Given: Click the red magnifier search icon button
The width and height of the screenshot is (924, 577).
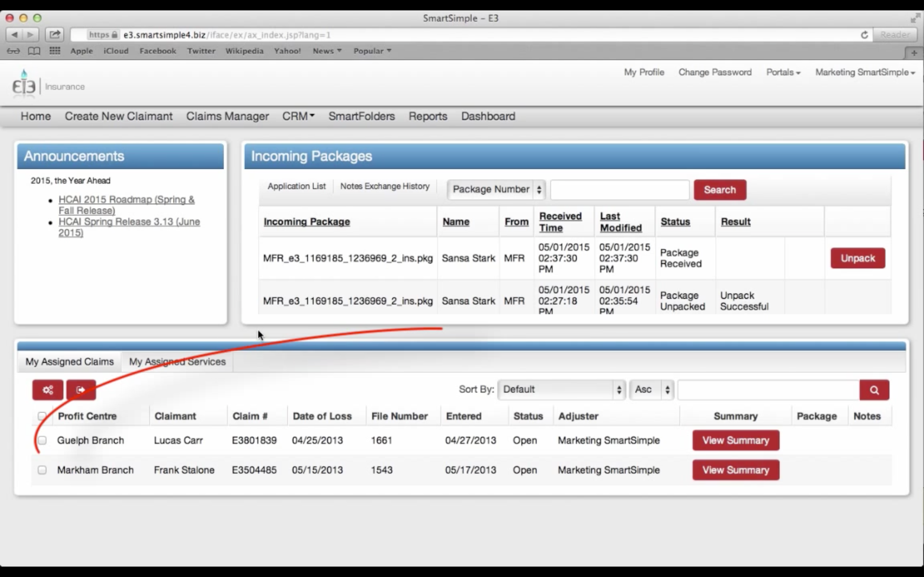Looking at the screenshot, I should pyautogui.click(x=874, y=390).
